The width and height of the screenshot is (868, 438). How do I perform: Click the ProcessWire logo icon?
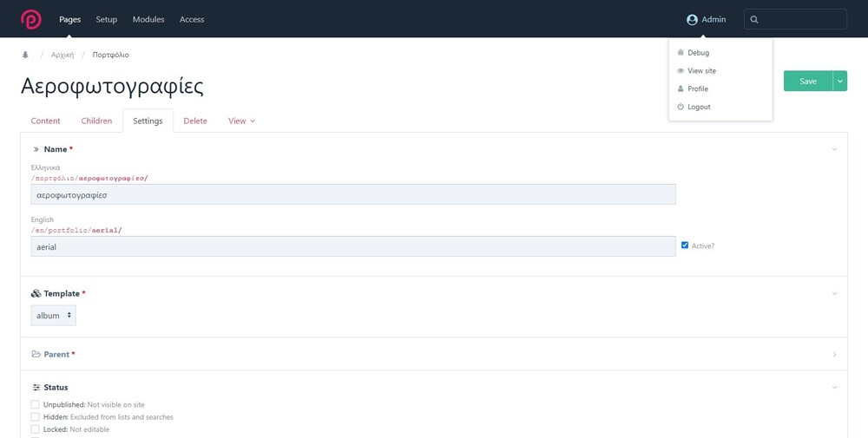point(31,19)
